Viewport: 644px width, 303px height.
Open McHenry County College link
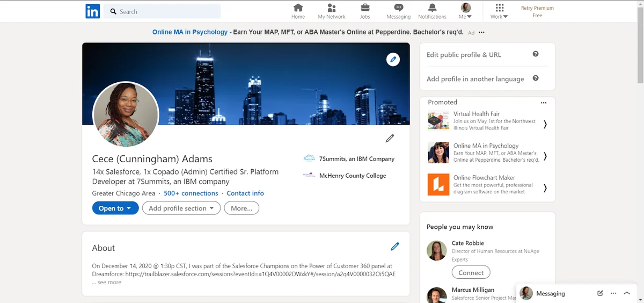345,175
